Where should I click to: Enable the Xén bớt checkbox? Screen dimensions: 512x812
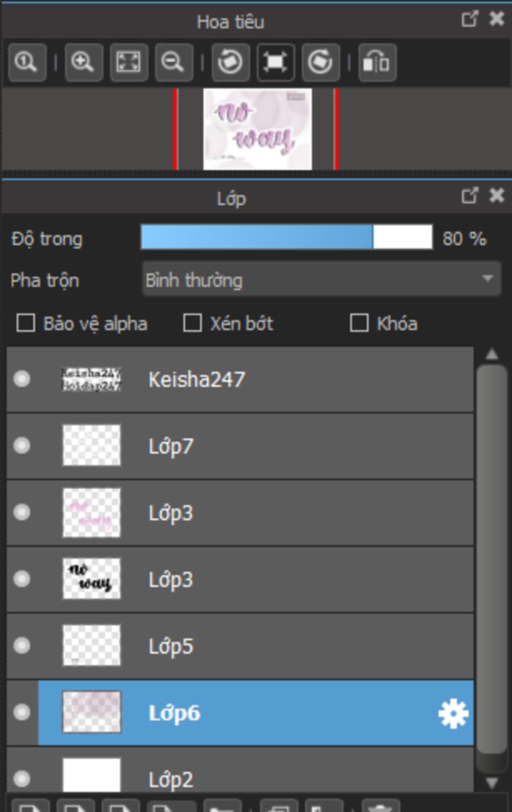[192, 323]
